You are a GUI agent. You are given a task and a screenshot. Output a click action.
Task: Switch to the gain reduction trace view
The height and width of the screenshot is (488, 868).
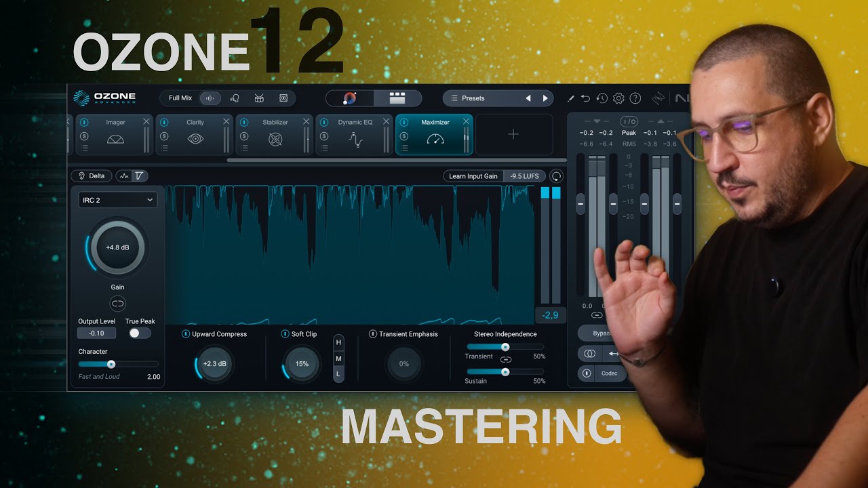tap(139, 176)
